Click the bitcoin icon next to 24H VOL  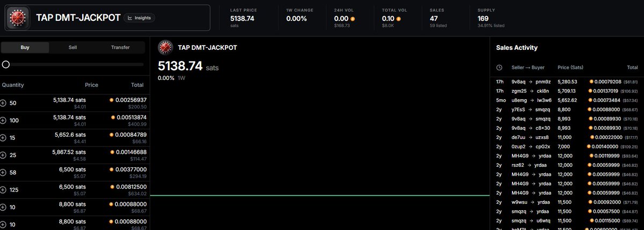pyautogui.click(x=353, y=19)
